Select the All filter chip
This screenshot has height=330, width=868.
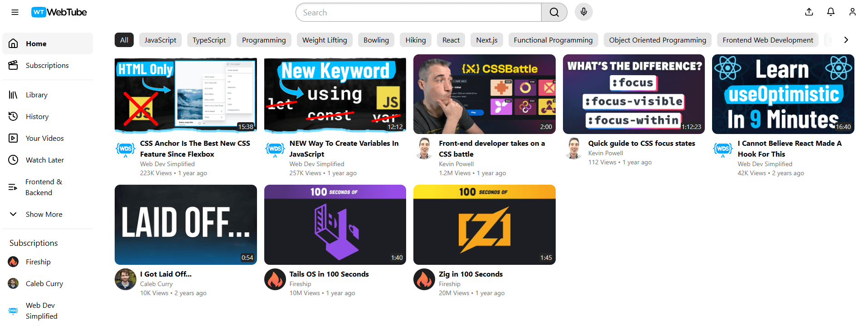(124, 40)
